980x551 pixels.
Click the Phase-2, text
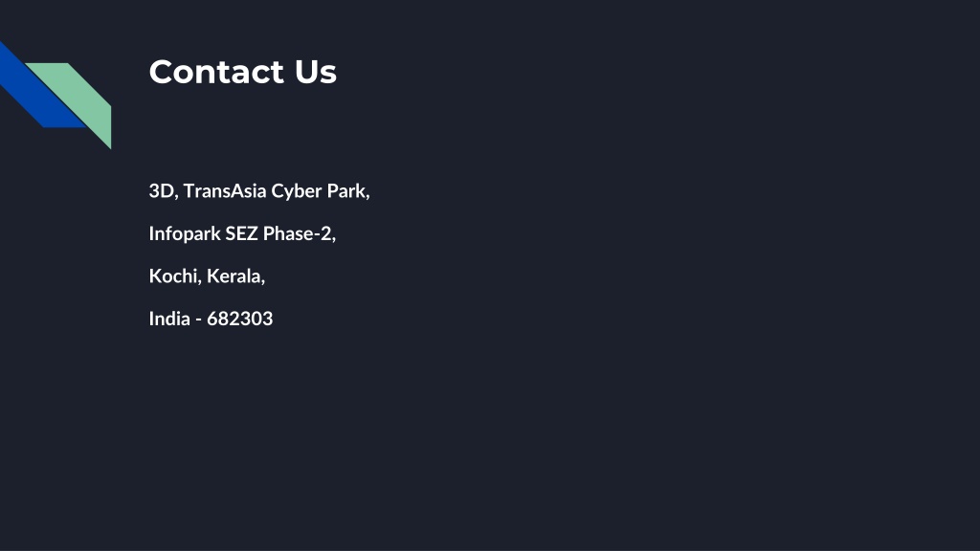click(300, 233)
